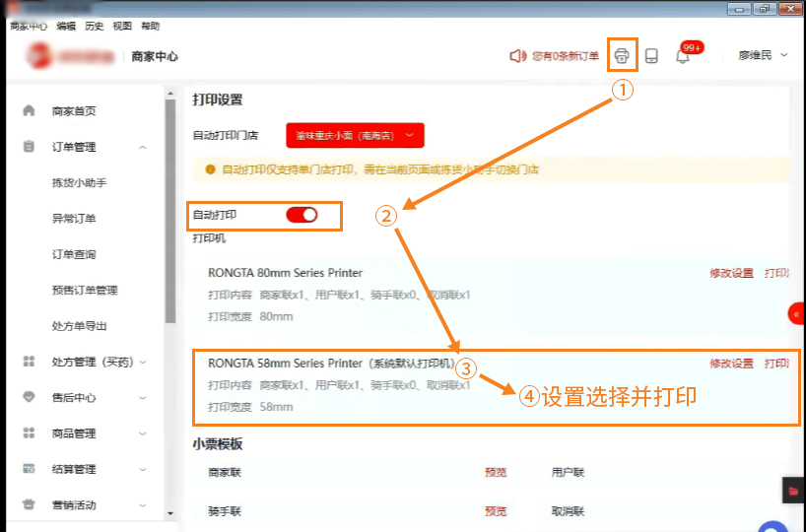This screenshot has height=532, width=806.
Task: Click the 售后中心 sidebar icon
Action: (x=29, y=398)
